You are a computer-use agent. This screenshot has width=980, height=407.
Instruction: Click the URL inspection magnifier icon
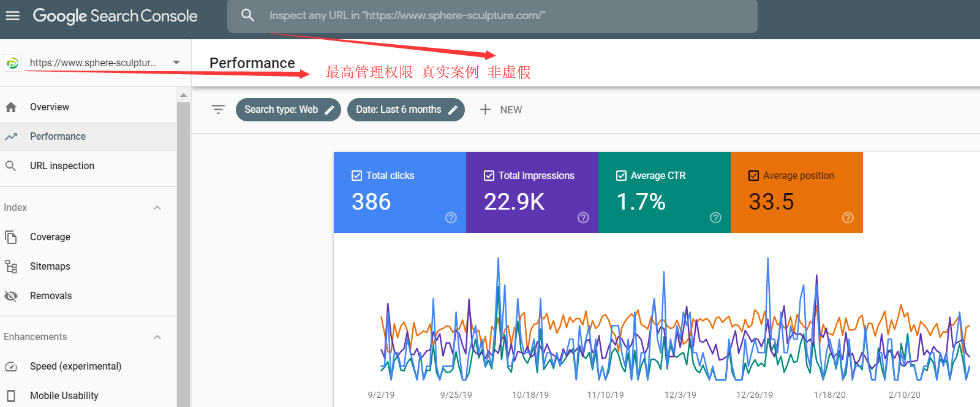[x=11, y=166]
